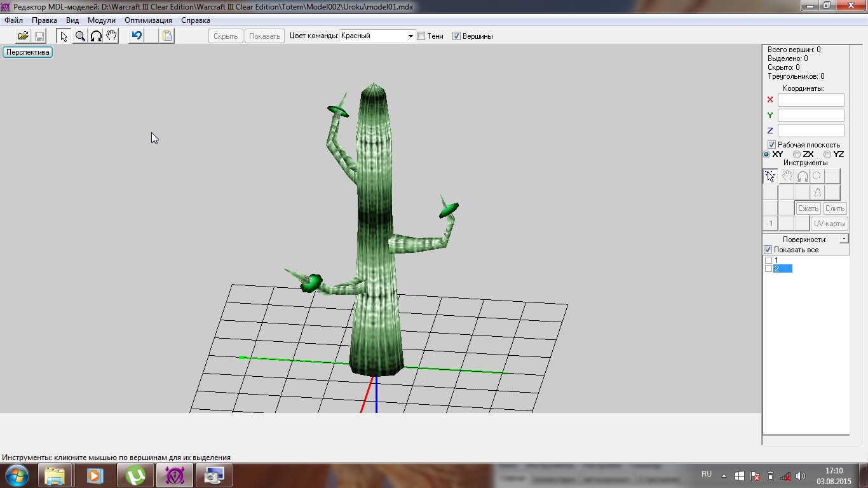
Task: Click the -1 tool button
Action: point(770,223)
